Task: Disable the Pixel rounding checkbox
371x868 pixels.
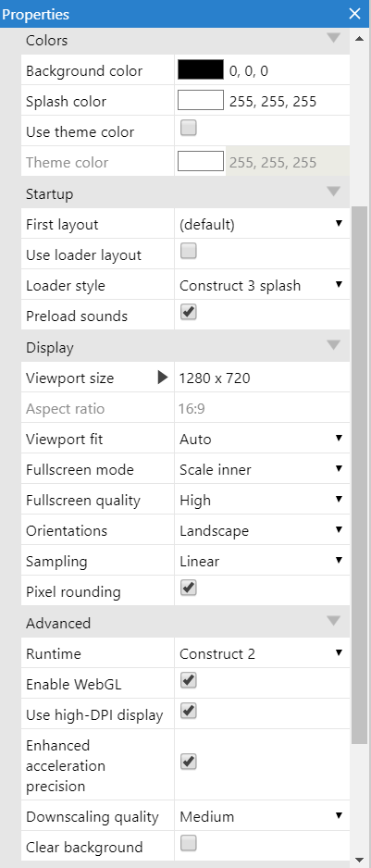Action: (x=189, y=589)
